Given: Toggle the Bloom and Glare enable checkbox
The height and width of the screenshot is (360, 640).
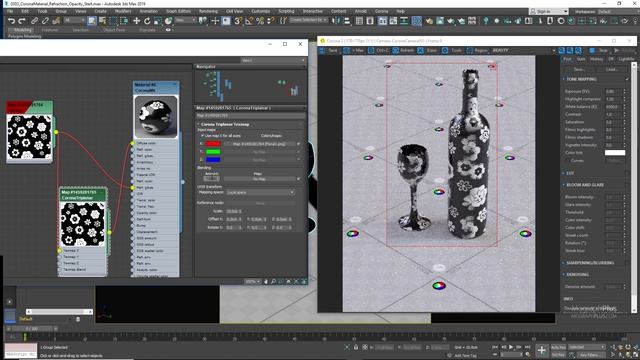Looking at the screenshot, I should [x=627, y=185].
